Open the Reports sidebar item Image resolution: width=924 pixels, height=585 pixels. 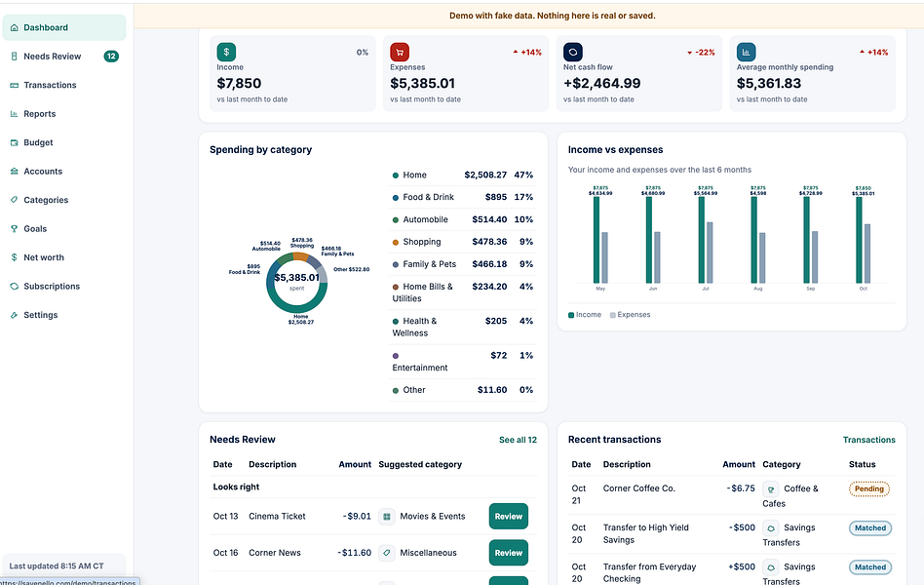pyautogui.click(x=64, y=114)
